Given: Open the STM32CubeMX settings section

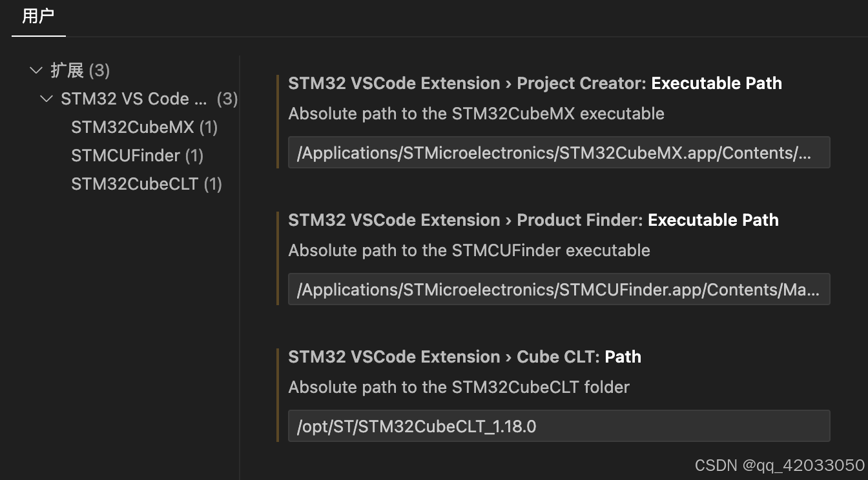Looking at the screenshot, I should pos(145,127).
